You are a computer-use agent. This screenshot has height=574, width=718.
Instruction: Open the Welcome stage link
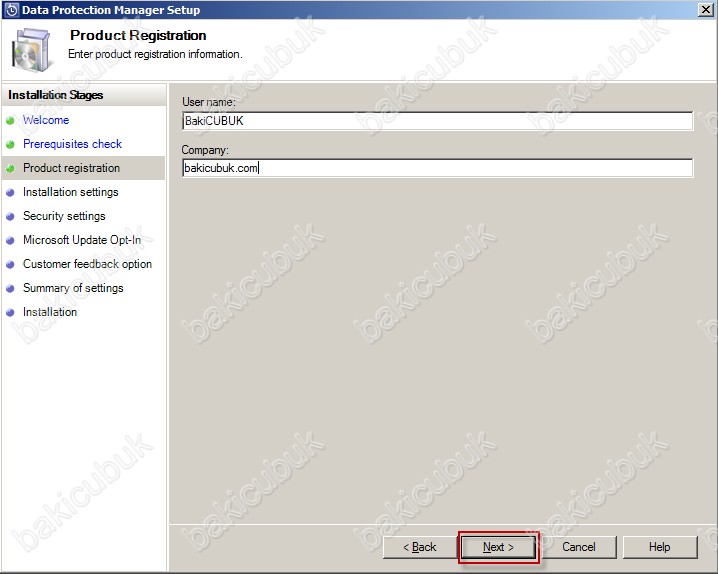46,120
